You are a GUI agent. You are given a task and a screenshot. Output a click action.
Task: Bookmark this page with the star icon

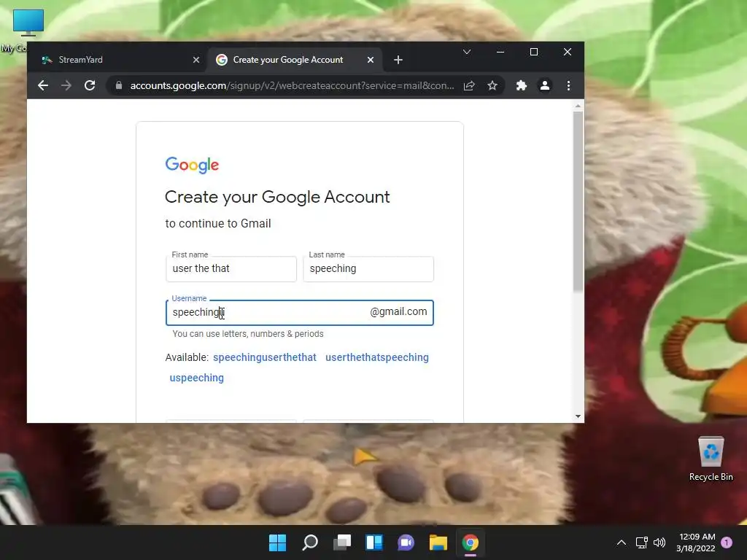point(492,86)
